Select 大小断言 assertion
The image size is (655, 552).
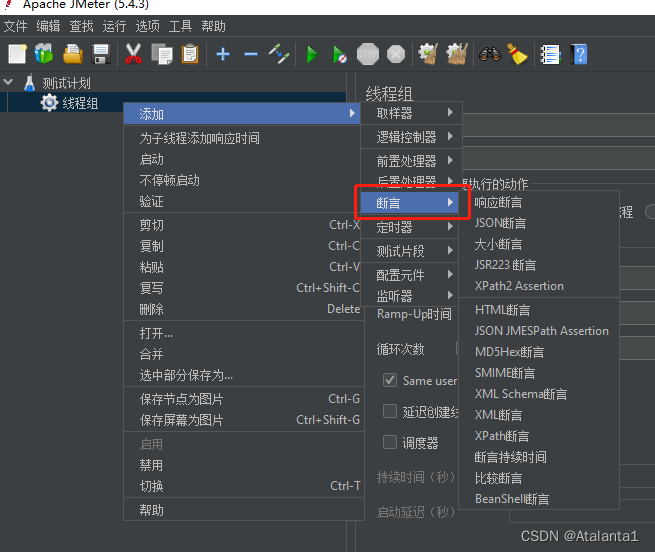(539, 244)
